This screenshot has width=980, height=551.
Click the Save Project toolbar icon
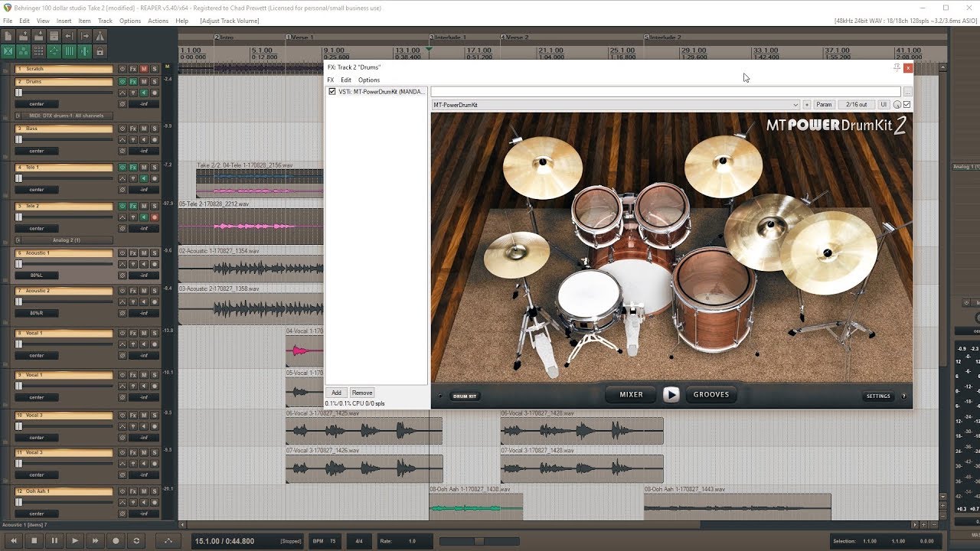pyautogui.click(x=39, y=36)
